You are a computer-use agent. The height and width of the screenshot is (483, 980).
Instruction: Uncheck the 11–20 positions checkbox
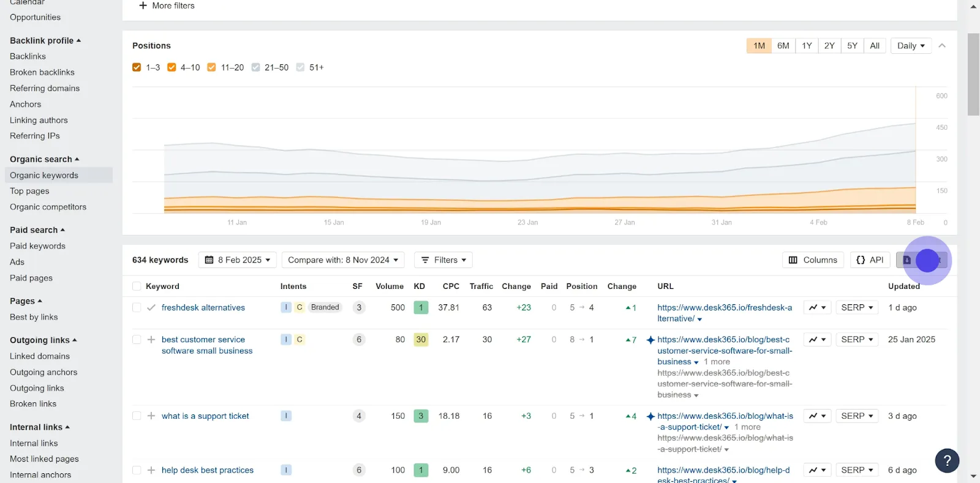click(211, 67)
